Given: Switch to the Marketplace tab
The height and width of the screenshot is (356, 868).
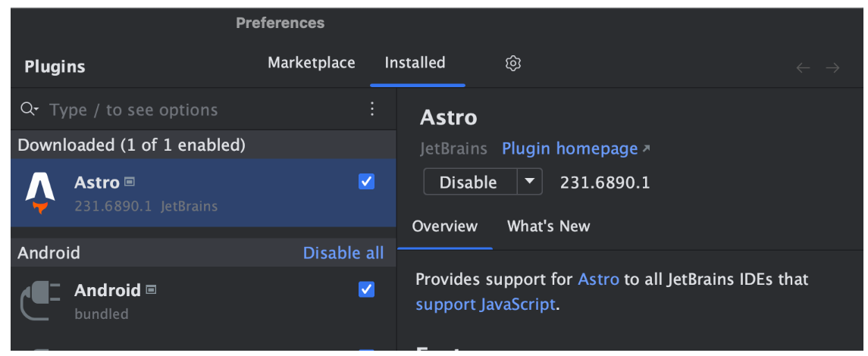Looking at the screenshot, I should 311,63.
